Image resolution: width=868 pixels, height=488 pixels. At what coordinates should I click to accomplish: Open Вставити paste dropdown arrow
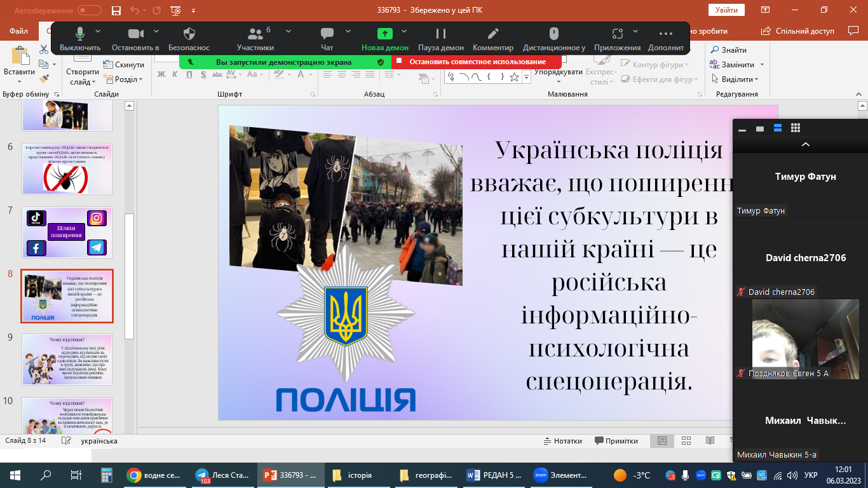[x=19, y=81]
